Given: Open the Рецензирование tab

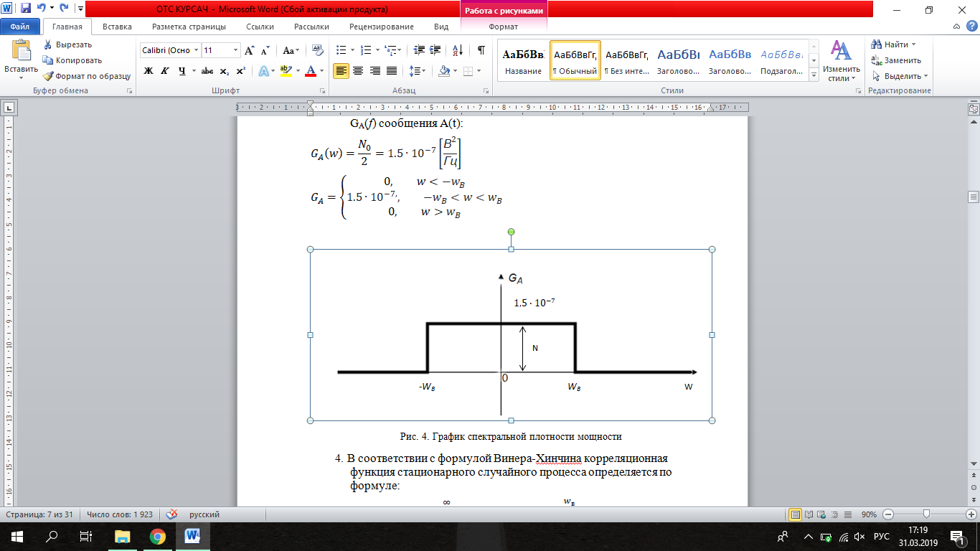Looking at the screenshot, I should [381, 27].
